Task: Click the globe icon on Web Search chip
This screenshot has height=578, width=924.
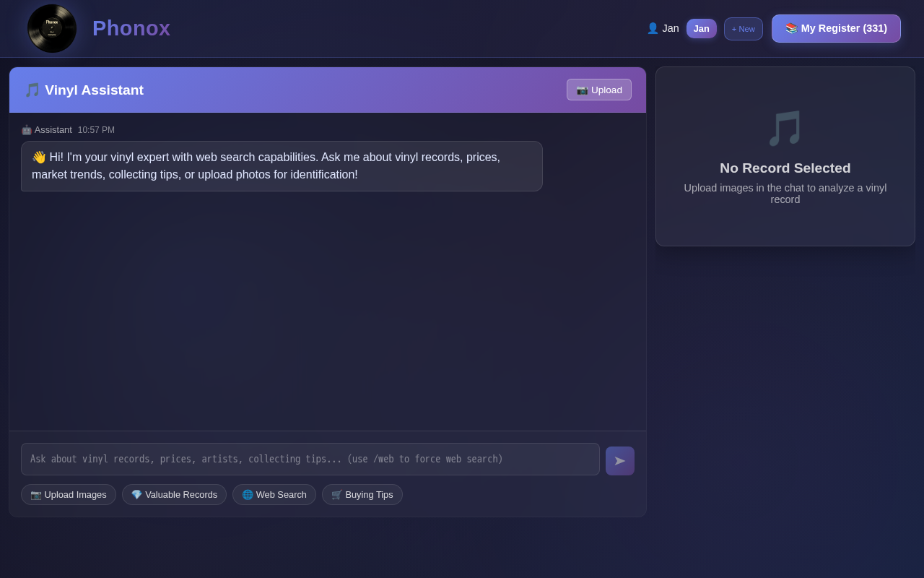Action: click(x=248, y=494)
